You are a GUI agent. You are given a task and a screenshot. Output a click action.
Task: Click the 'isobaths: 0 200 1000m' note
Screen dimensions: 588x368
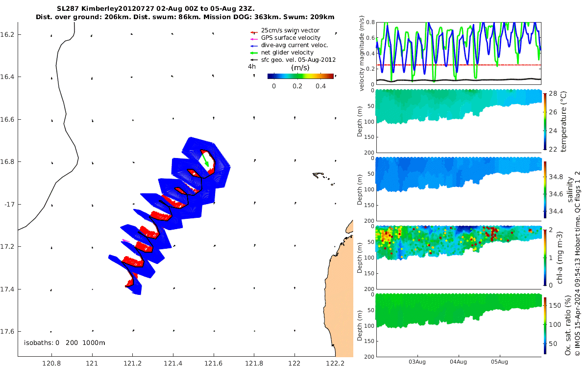click(65, 342)
